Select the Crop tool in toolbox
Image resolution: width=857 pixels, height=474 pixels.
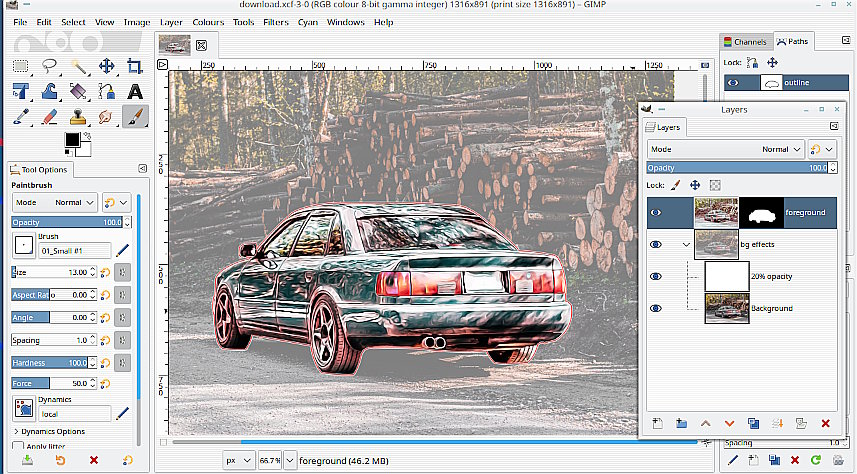click(134, 66)
